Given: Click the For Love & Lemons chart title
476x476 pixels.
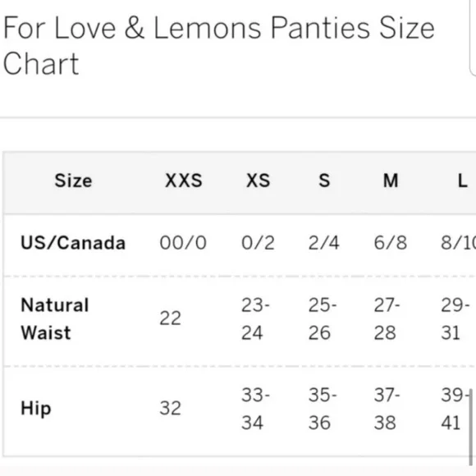Looking at the screenshot, I should click(218, 45).
